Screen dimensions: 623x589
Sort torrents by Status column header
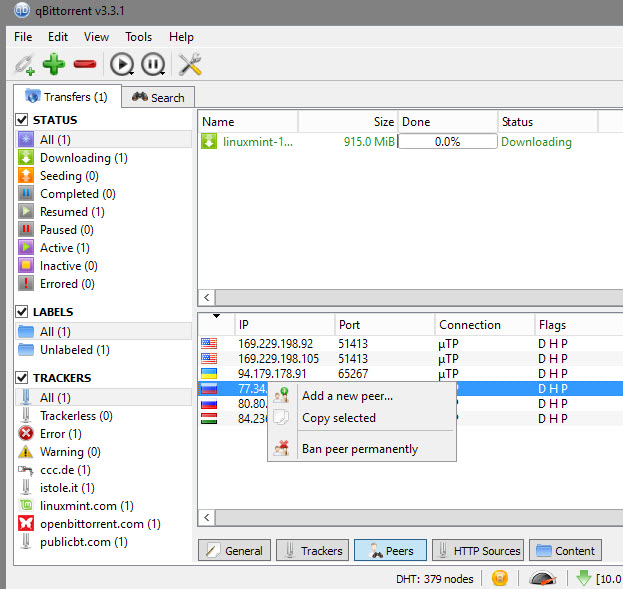tap(548, 122)
